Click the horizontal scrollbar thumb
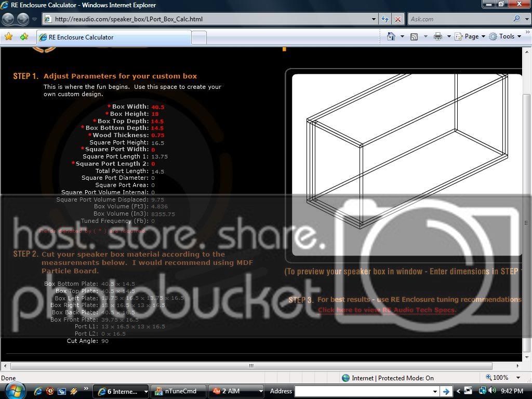 pos(251,366)
